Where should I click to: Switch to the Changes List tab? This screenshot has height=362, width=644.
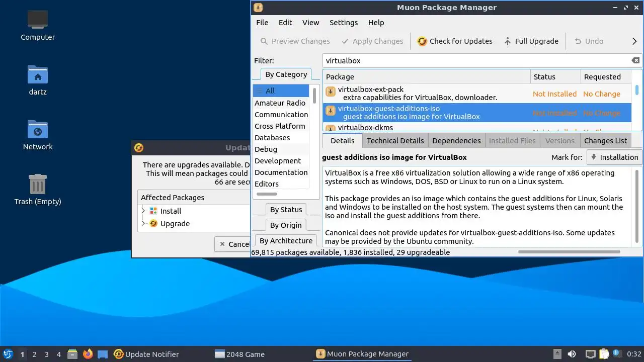coord(606,141)
